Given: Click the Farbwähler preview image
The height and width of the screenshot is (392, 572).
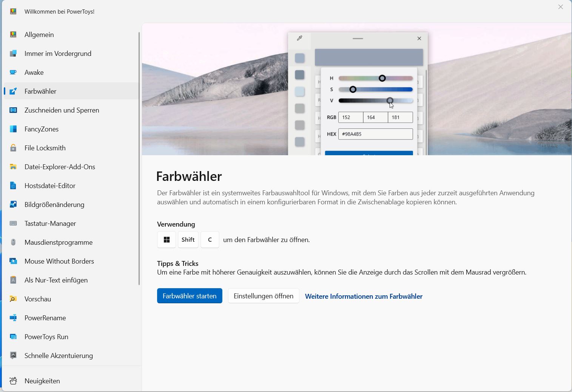Looking at the screenshot, I should [357, 89].
